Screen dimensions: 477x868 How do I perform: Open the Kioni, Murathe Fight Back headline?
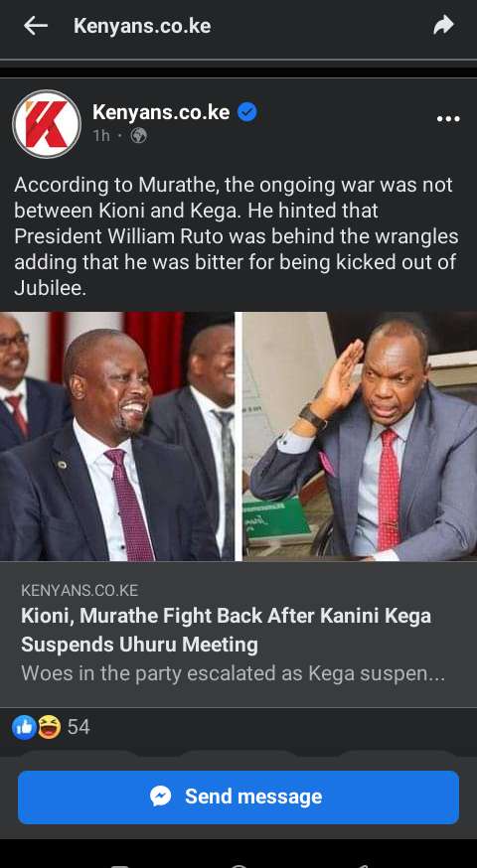point(226,630)
